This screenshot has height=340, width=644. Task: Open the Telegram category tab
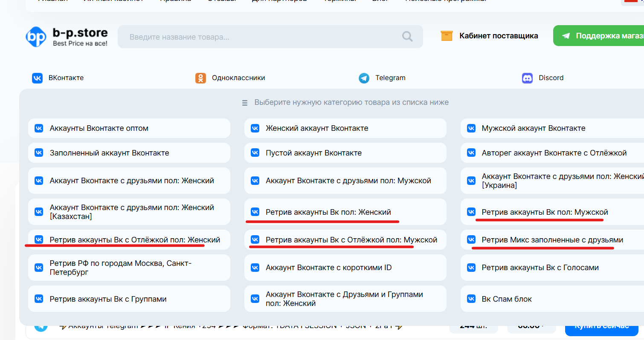(382, 78)
